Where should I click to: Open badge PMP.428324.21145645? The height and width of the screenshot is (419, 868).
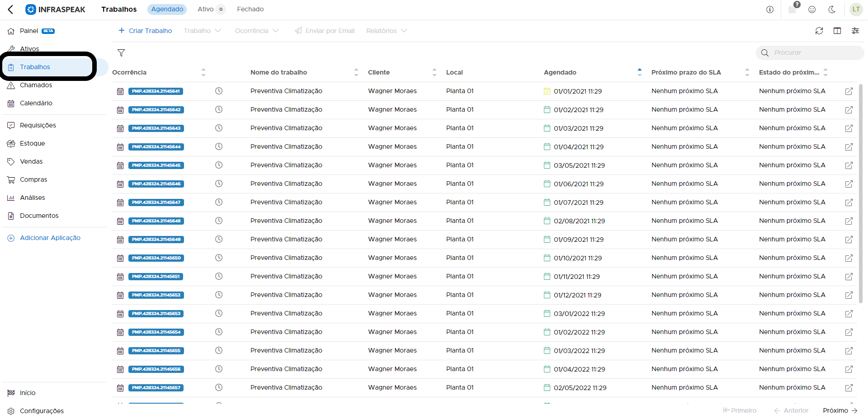click(156, 165)
